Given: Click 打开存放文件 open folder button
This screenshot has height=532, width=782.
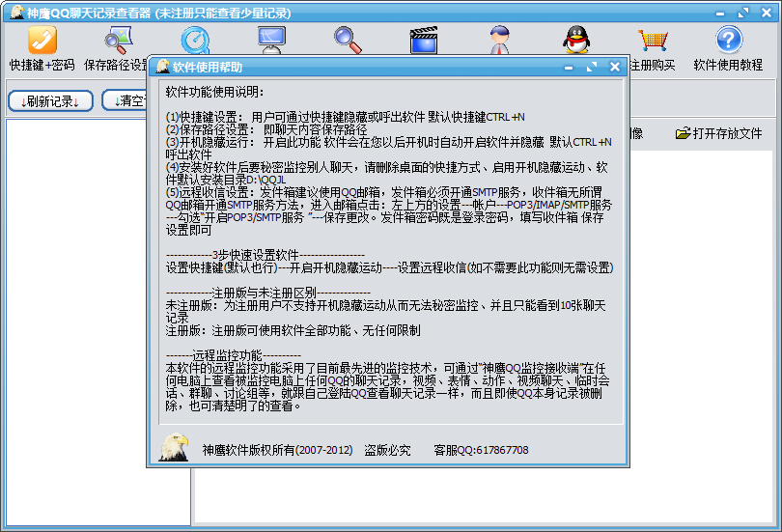Looking at the screenshot, I should 718,133.
